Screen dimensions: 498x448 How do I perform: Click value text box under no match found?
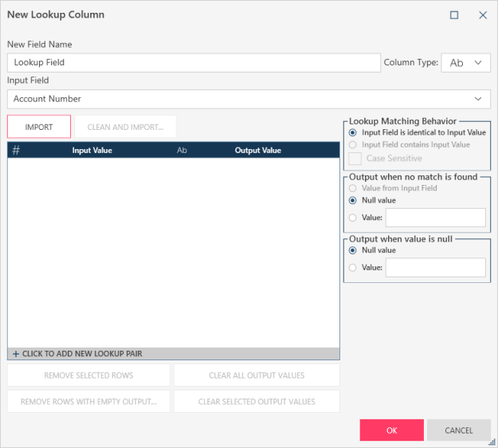(x=435, y=218)
